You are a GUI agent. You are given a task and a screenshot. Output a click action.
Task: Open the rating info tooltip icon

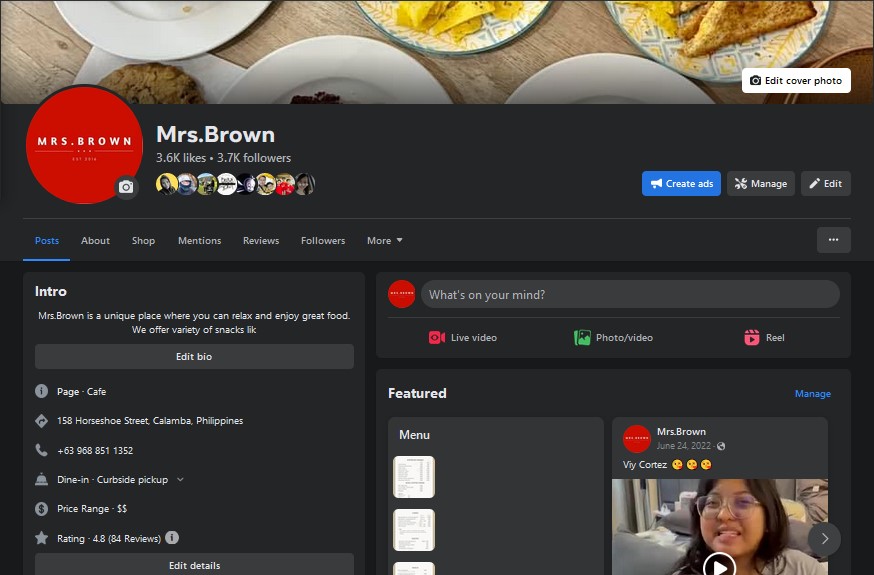172,538
